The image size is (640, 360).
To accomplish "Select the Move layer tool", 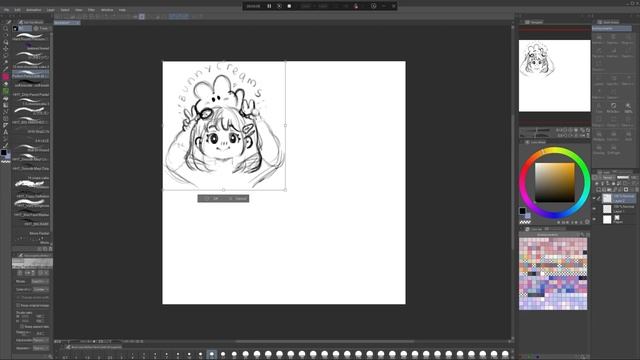I will 5,49.
